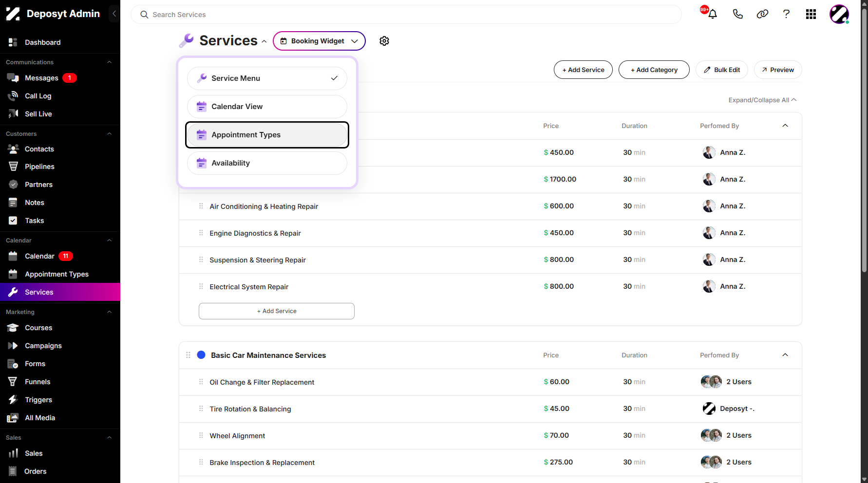Select Appointment Types in dropdown menu
Image resolution: width=868 pixels, height=483 pixels.
(267, 135)
